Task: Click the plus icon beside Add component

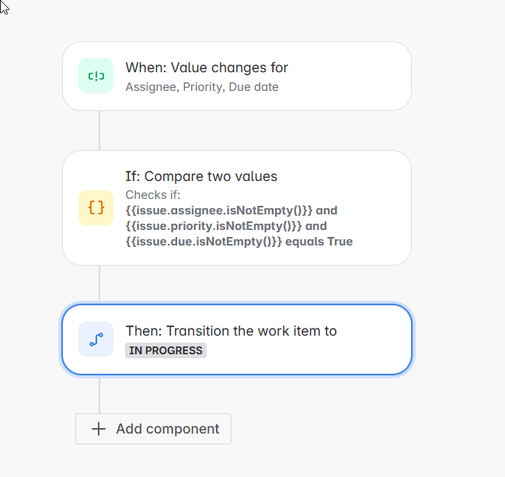Action: [99, 429]
